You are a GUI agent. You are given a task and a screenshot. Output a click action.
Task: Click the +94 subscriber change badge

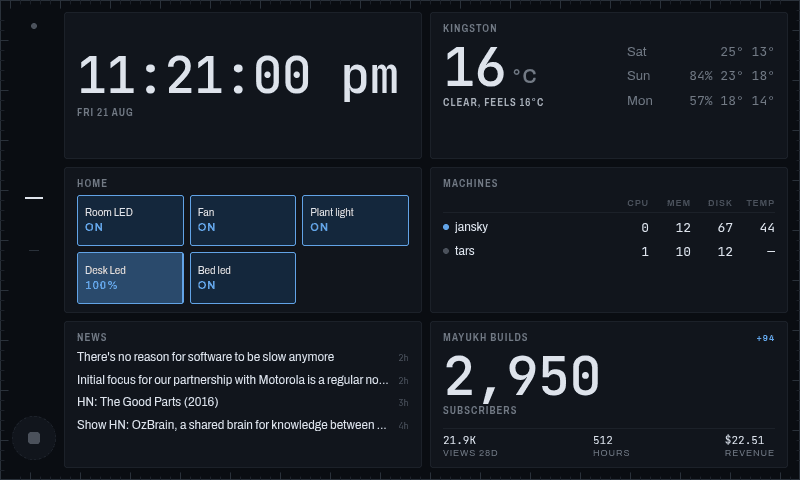pyautogui.click(x=765, y=338)
